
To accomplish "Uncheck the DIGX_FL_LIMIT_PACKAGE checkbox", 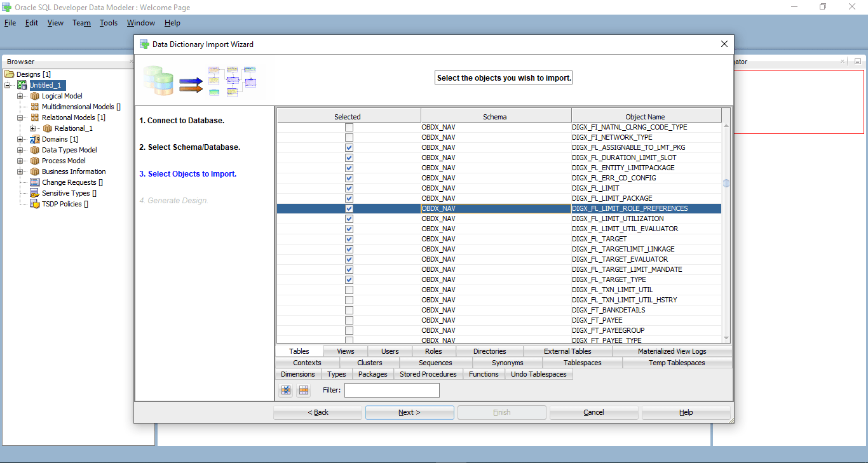I will pyautogui.click(x=349, y=198).
